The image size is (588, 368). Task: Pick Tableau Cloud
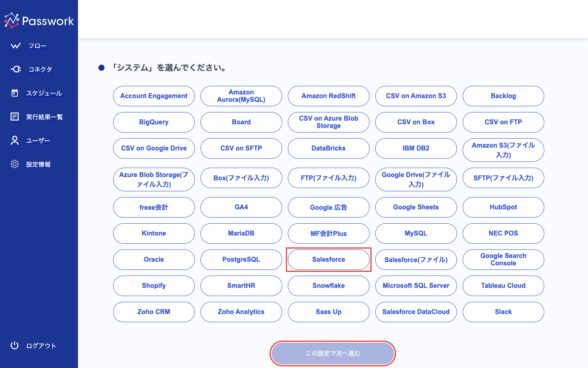503,286
